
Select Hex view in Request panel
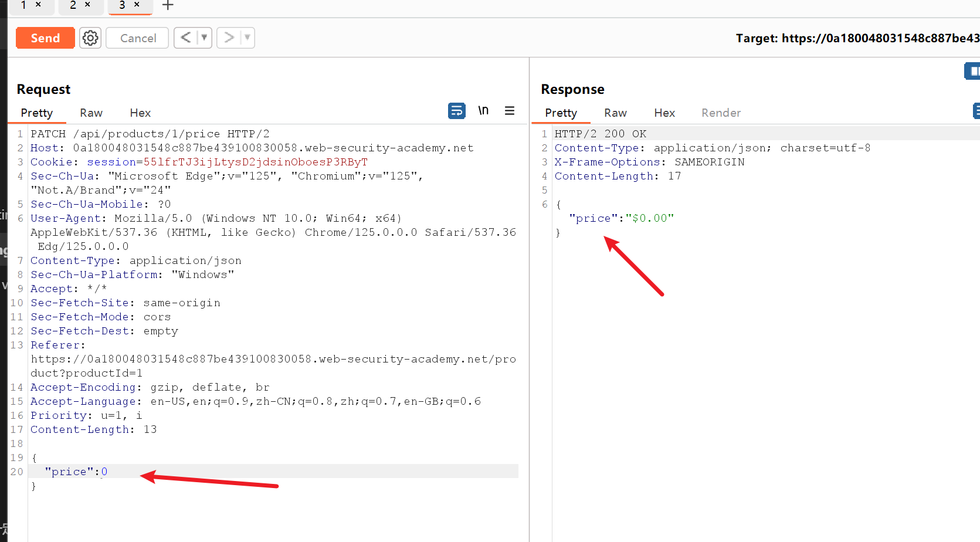click(140, 113)
